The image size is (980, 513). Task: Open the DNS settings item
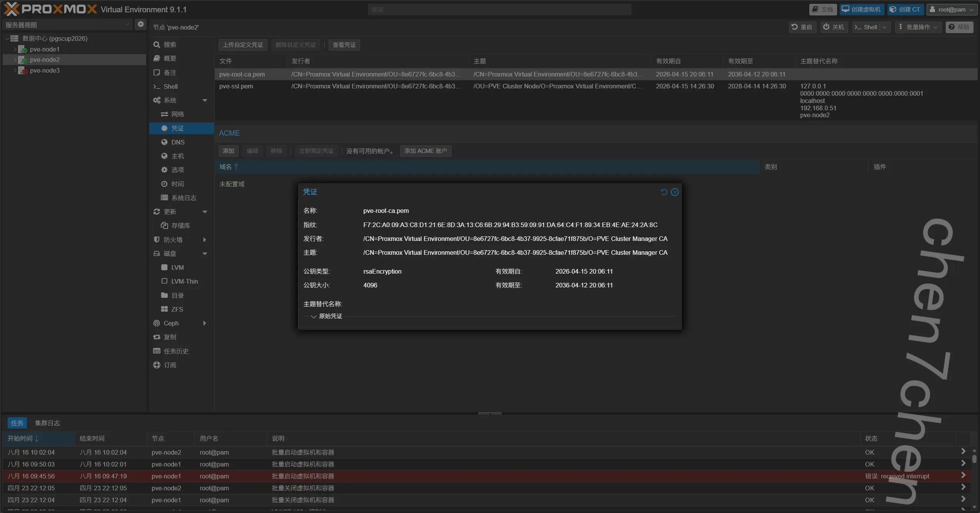pos(181,142)
